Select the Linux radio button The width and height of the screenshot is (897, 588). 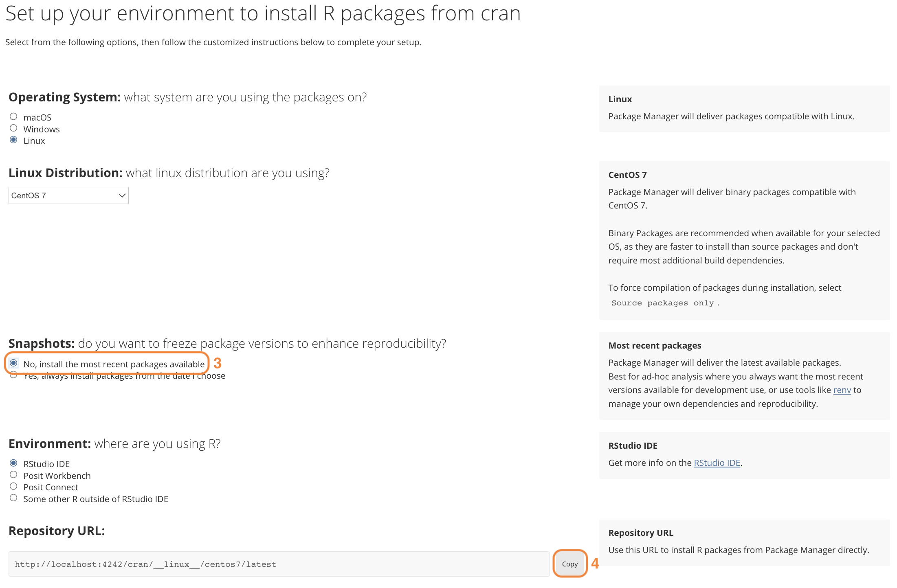point(13,140)
